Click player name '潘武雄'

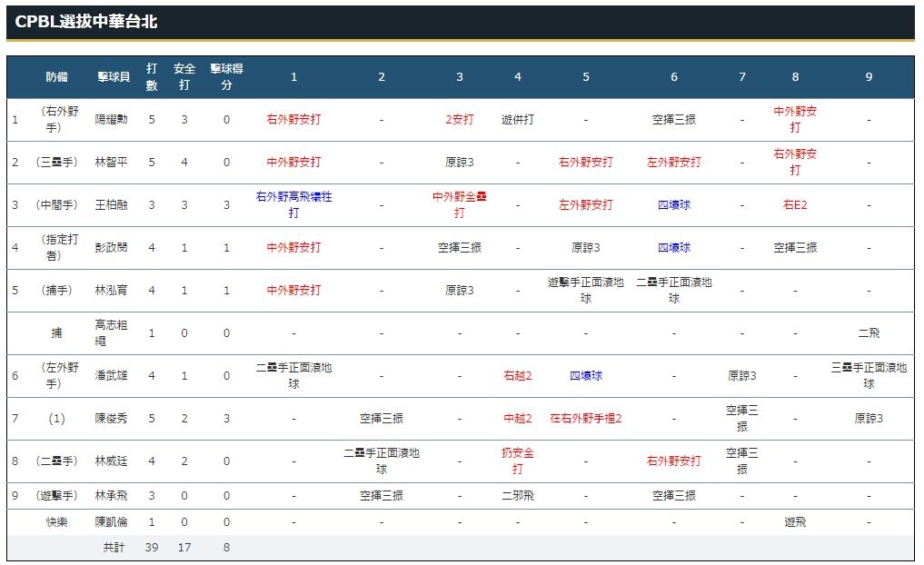tap(111, 375)
